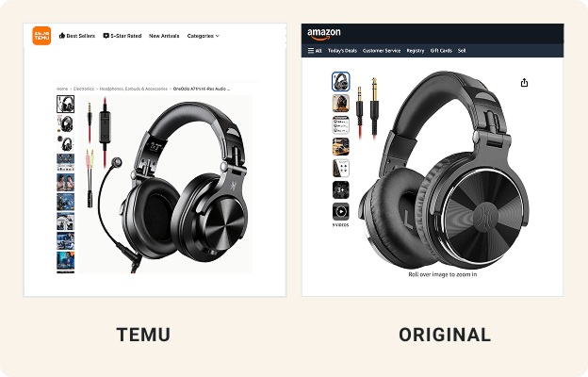Click the orange Temu logo icon

(x=41, y=36)
